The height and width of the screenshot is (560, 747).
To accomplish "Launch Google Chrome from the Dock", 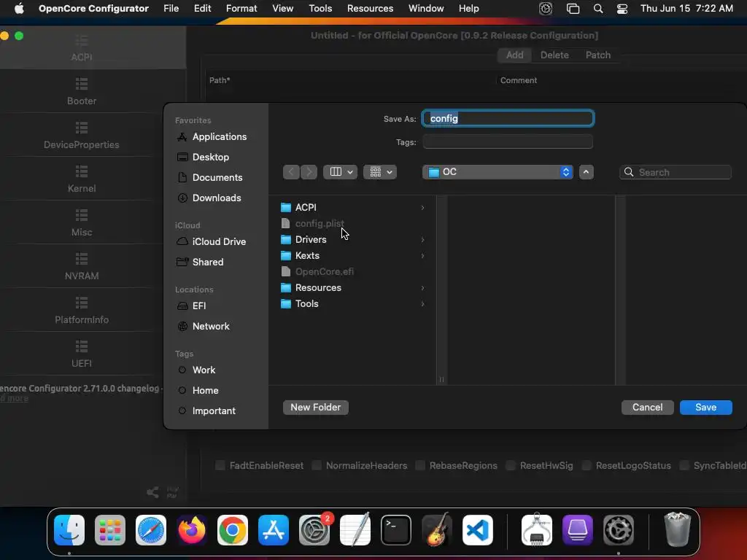I will point(233,530).
